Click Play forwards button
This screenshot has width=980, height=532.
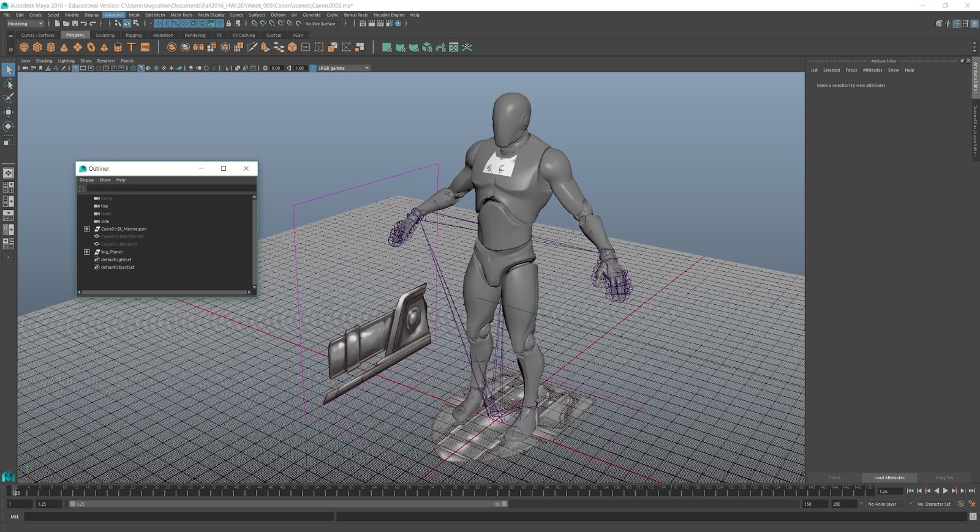[x=945, y=491]
